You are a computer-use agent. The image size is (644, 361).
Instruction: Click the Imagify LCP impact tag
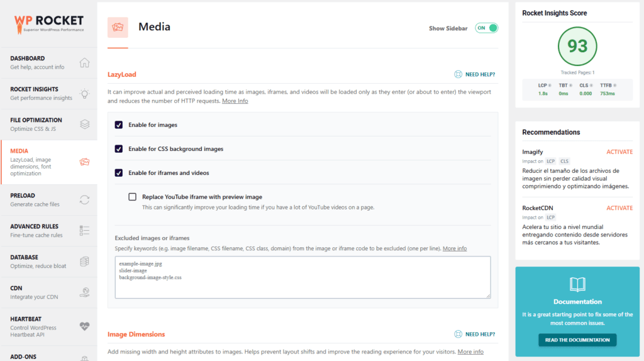(551, 162)
